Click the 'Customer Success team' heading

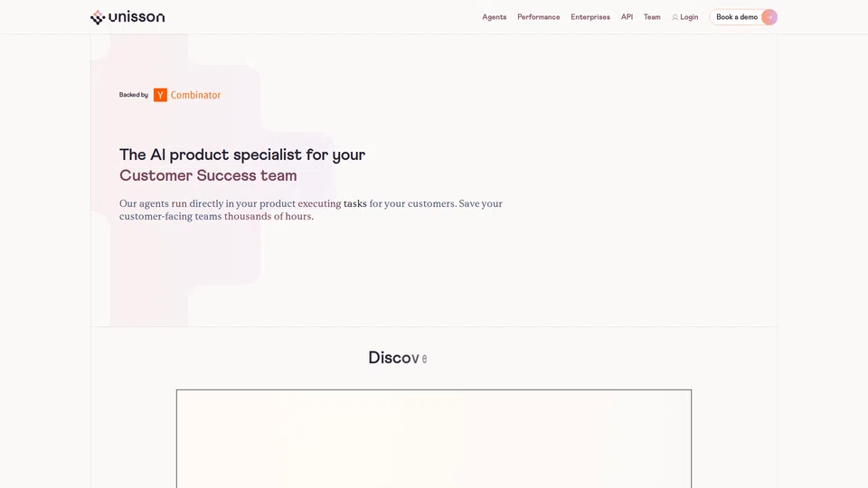[208, 175]
